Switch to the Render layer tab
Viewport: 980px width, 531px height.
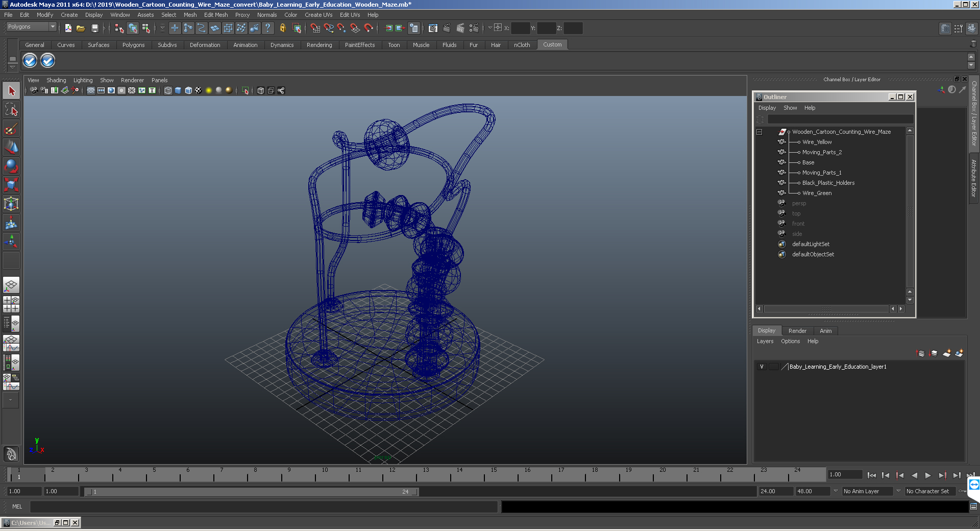(797, 331)
